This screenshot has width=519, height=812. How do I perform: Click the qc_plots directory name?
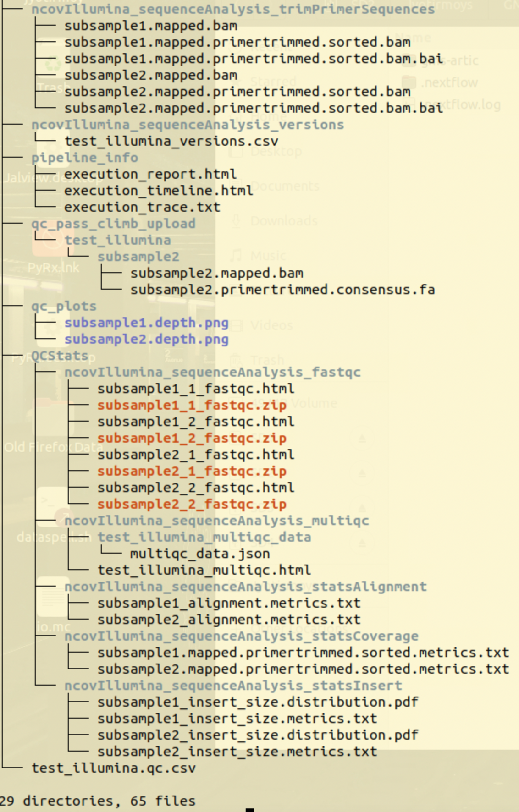pos(64,306)
